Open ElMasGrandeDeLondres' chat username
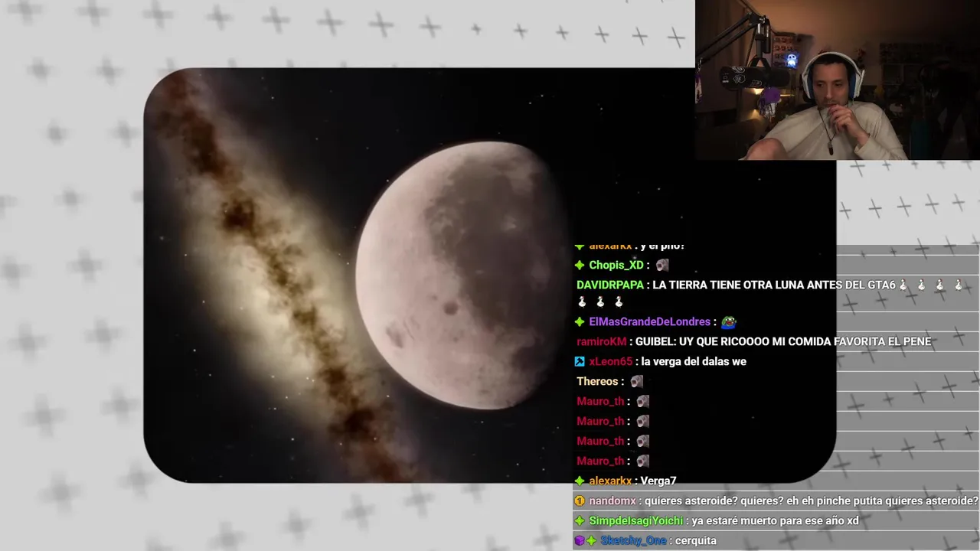 [649, 322]
